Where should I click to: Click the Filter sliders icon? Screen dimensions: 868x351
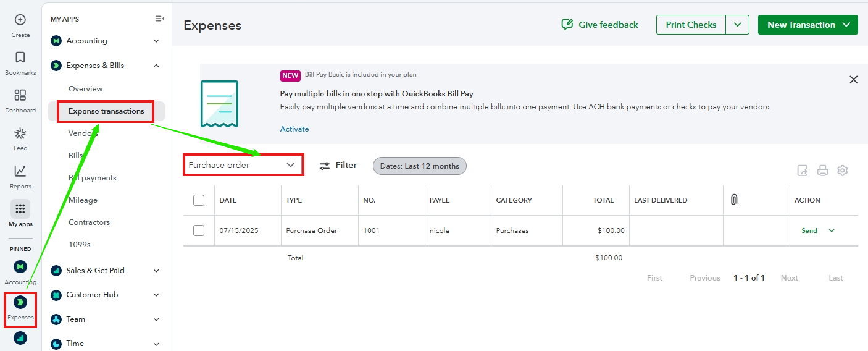[x=325, y=166]
